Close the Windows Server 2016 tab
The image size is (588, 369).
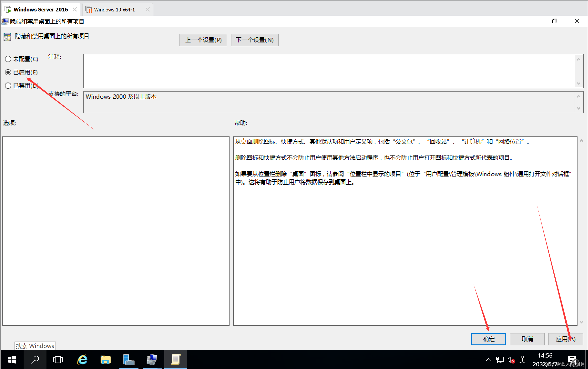click(x=75, y=10)
